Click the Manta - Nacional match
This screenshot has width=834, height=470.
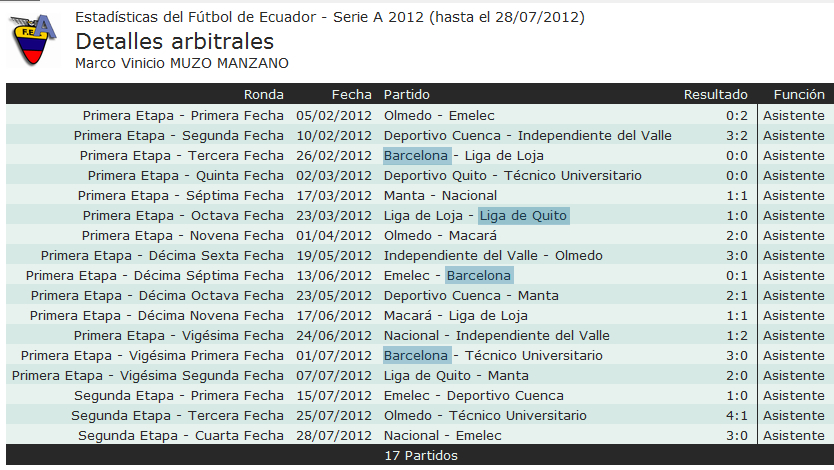click(440, 196)
